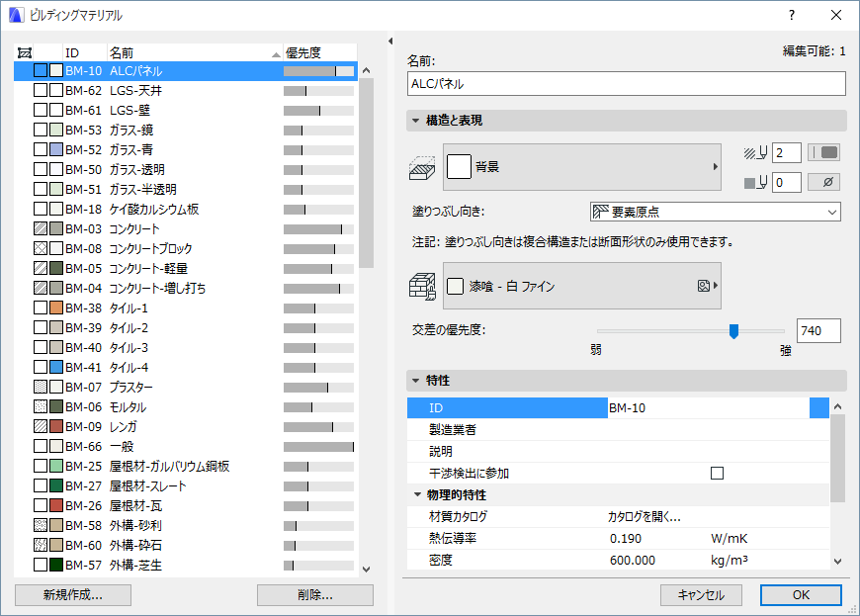Toggle the 干渉検出に参加 checkbox

[717, 473]
